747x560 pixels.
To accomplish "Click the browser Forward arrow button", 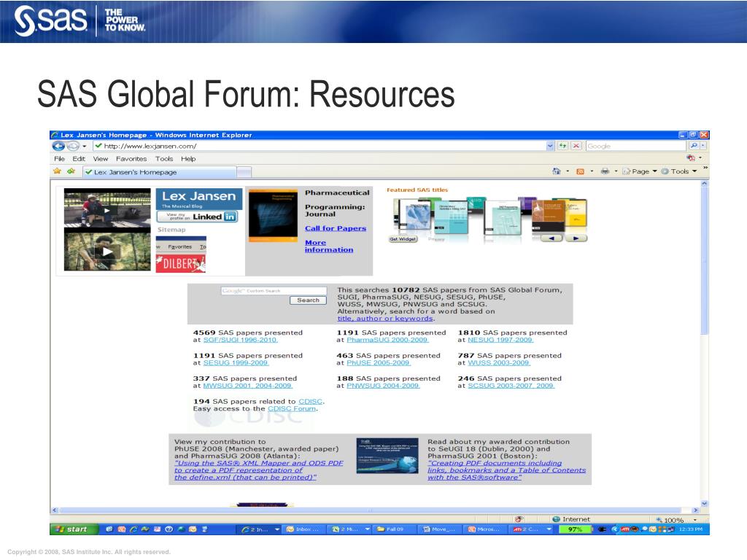I will pyautogui.click(x=72, y=146).
